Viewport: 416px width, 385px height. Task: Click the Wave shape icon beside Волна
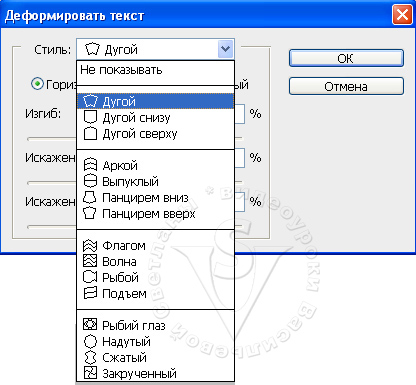[x=90, y=261]
